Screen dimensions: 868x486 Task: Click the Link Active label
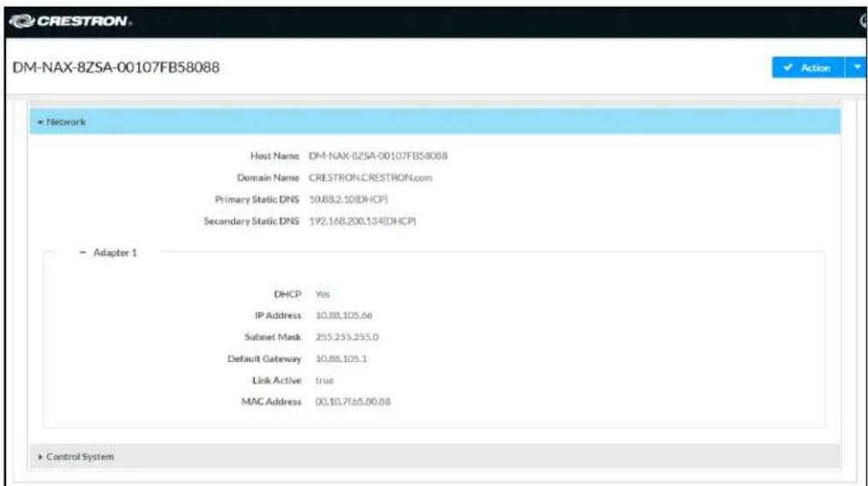(277, 381)
